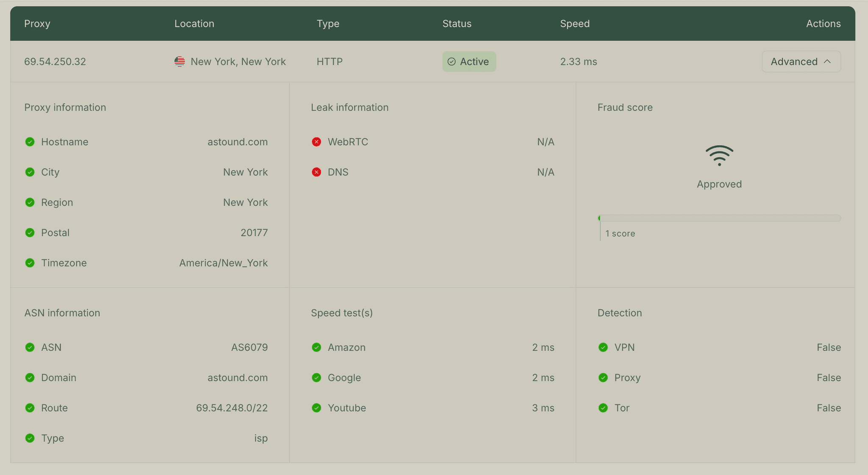The width and height of the screenshot is (868, 475).
Task: Click the check indicator beside Proxy False
Action: click(x=603, y=377)
